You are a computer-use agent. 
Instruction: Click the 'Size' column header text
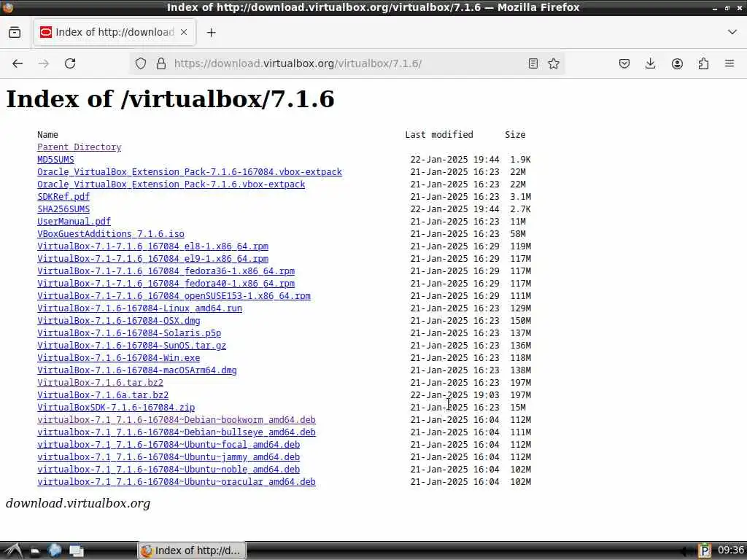(515, 135)
